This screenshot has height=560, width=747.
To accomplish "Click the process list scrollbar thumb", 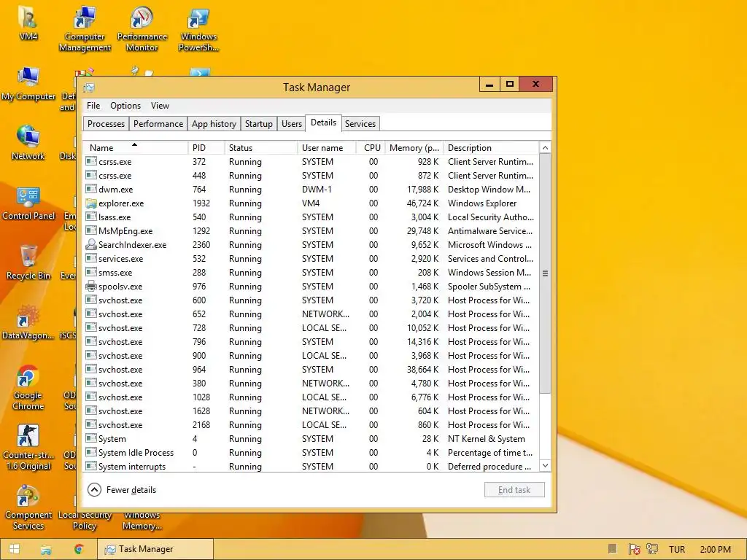I will point(545,273).
